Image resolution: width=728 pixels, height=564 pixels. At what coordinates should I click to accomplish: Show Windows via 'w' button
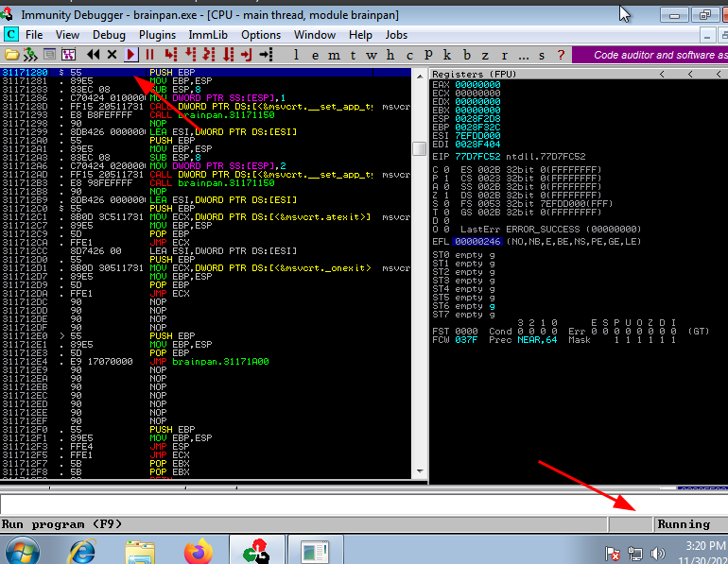click(x=371, y=55)
